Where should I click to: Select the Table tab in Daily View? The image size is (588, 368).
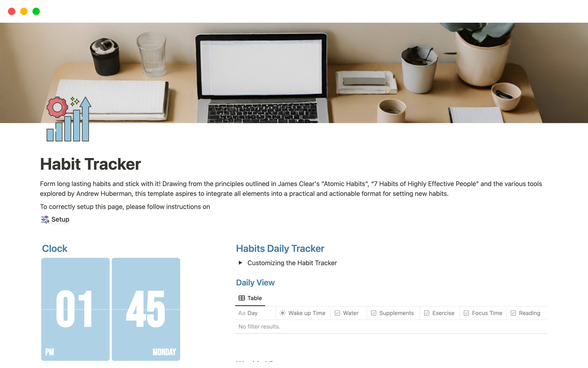250,298
